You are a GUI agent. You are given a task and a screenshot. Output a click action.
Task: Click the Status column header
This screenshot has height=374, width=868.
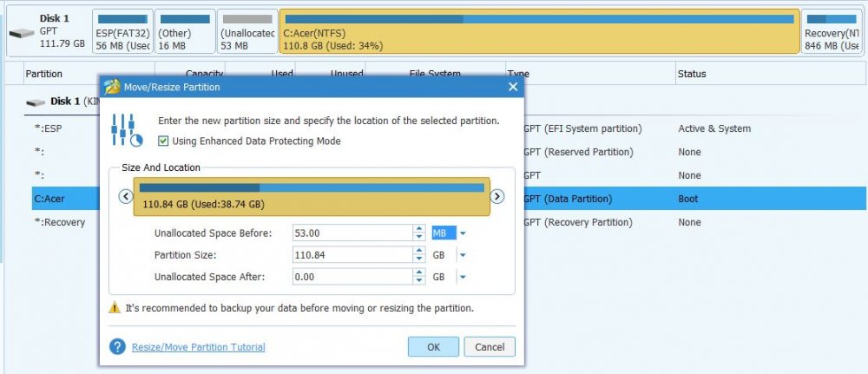692,75
